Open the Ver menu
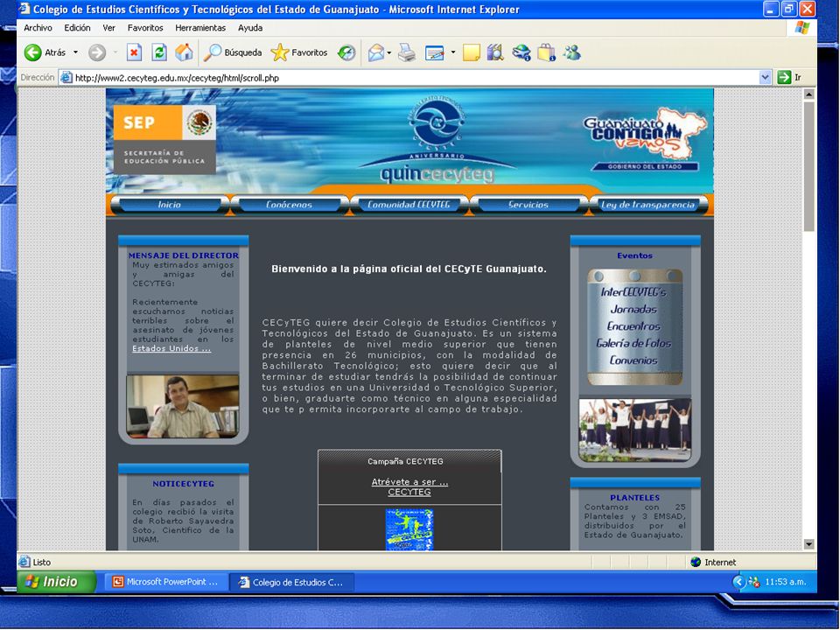Image resolution: width=840 pixels, height=630 pixels. pyautogui.click(x=108, y=28)
